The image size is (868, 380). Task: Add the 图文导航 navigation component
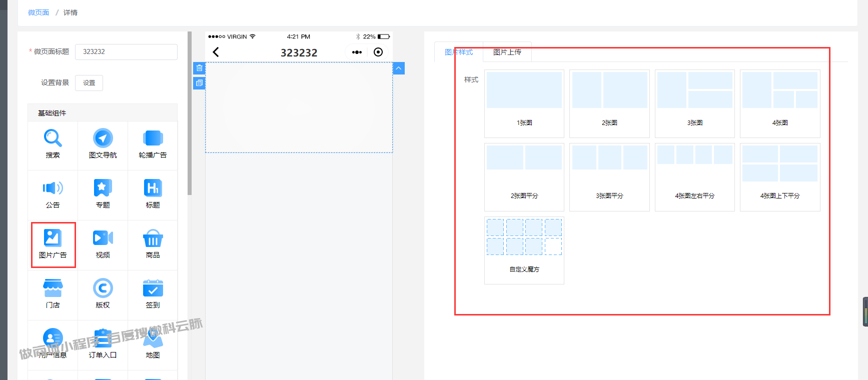(x=103, y=145)
